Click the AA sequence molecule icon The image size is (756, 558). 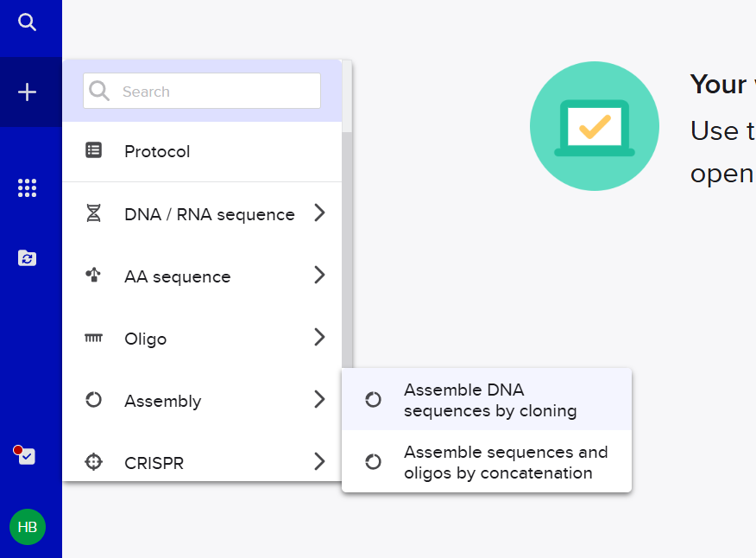(93, 276)
